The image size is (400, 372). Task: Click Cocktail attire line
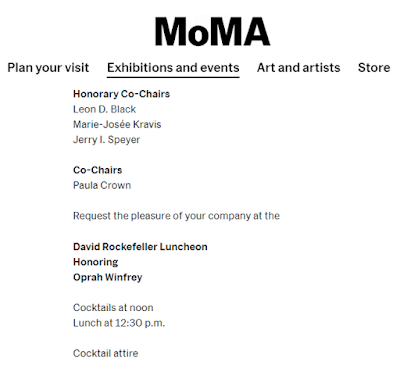point(105,353)
